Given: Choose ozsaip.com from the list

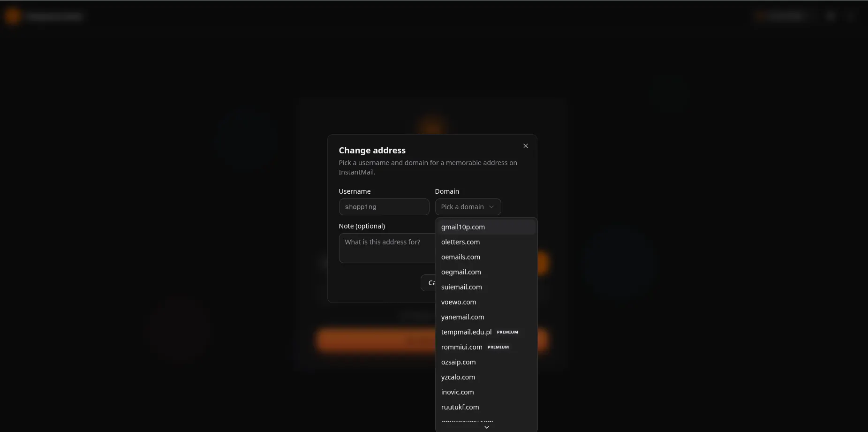Looking at the screenshot, I should click(x=486, y=362).
